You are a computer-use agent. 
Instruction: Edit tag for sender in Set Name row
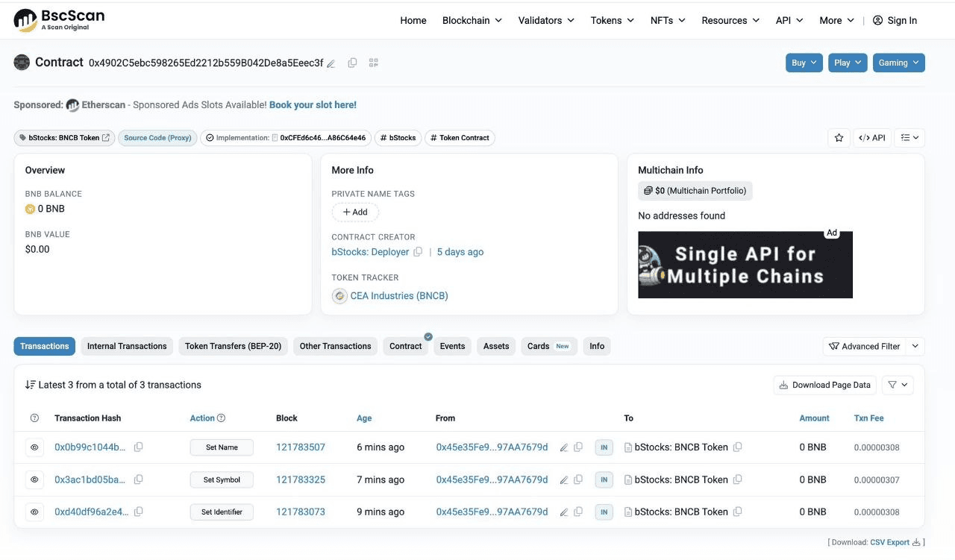(x=564, y=448)
